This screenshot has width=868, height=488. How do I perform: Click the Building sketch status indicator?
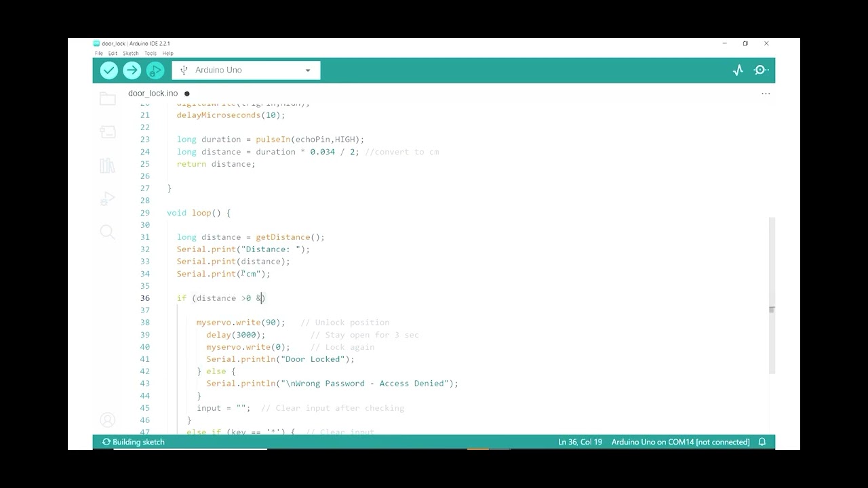(134, 442)
